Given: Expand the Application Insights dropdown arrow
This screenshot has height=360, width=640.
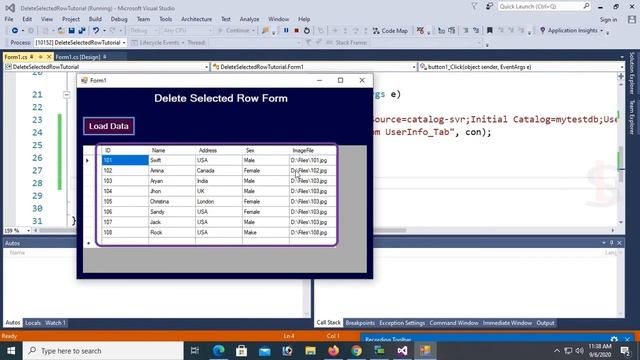Looking at the screenshot, I should [x=602, y=31].
